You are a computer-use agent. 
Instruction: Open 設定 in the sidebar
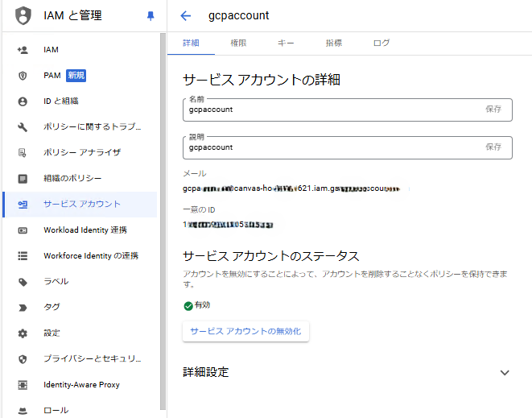[80, 333]
